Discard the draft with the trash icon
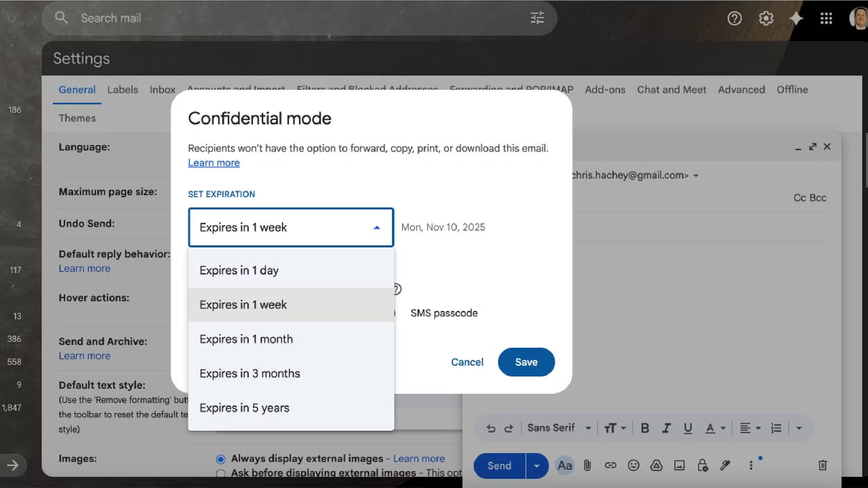Image resolution: width=868 pixels, height=488 pixels. [x=822, y=465]
